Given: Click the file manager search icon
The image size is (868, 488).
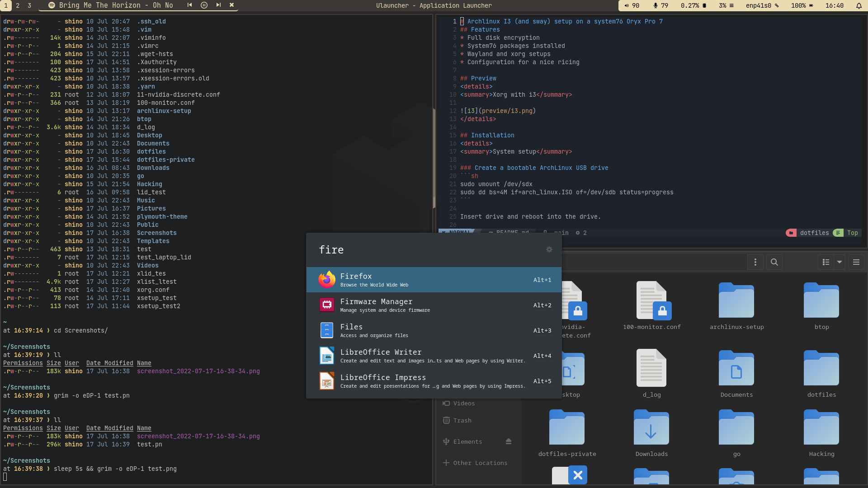Looking at the screenshot, I should coord(774,262).
